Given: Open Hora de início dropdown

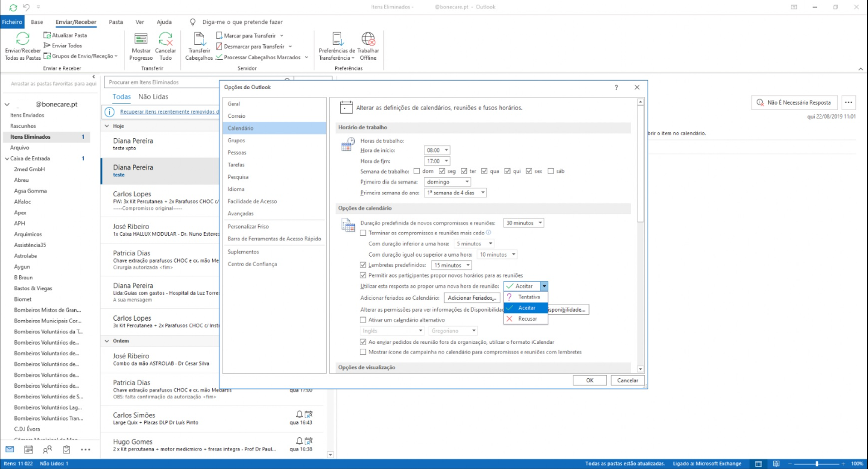Looking at the screenshot, I should (437, 150).
